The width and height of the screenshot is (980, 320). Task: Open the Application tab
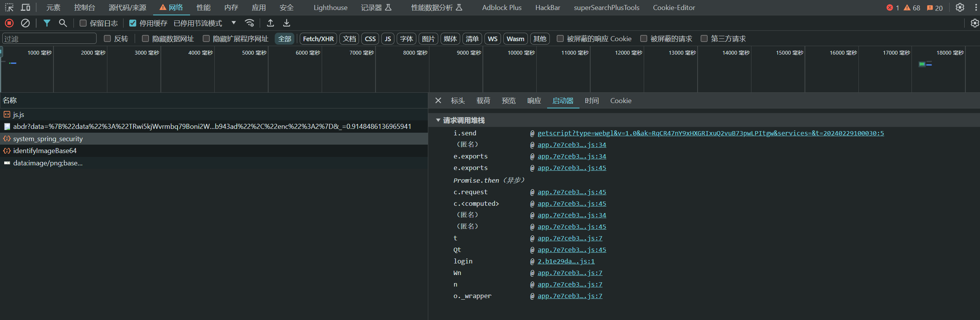[259, 8]
